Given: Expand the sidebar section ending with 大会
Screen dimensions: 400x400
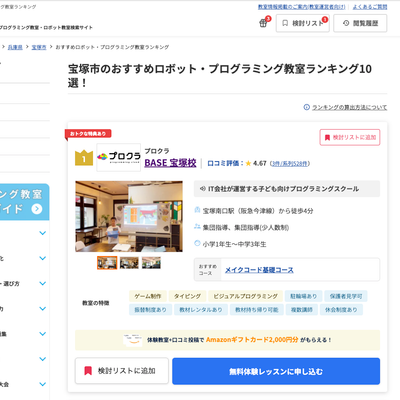Looking at the screenshot, I should [x=43, y=384].
